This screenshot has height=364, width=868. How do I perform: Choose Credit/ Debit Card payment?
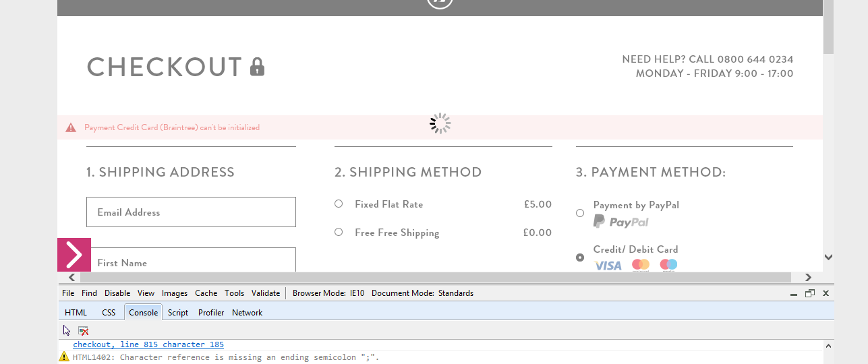580,257
